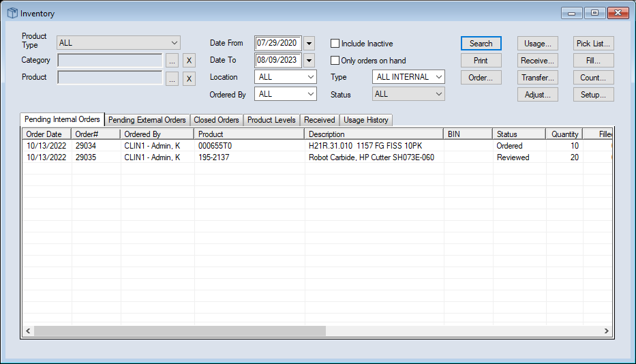Open the Date To calendar picker arrow
636x364 pixels.
[x=309, y=60]
